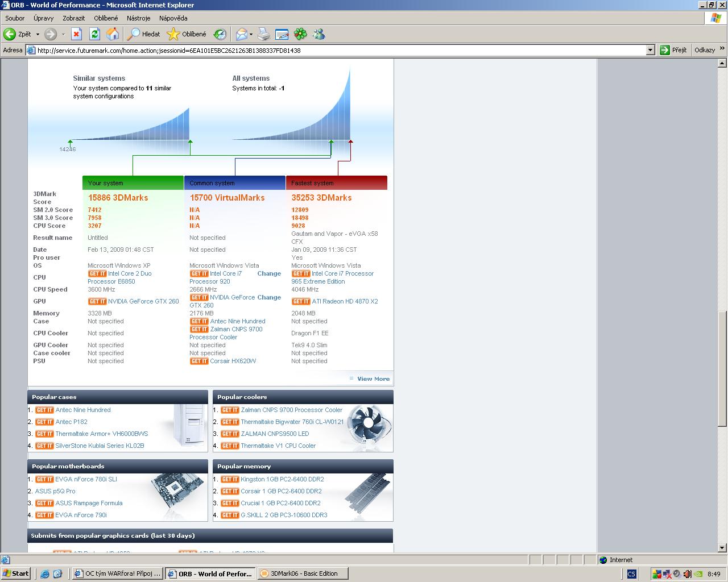
Task: Open your system's NVIDIA GeForce GTX 260 link
Action: pos(143,301)
